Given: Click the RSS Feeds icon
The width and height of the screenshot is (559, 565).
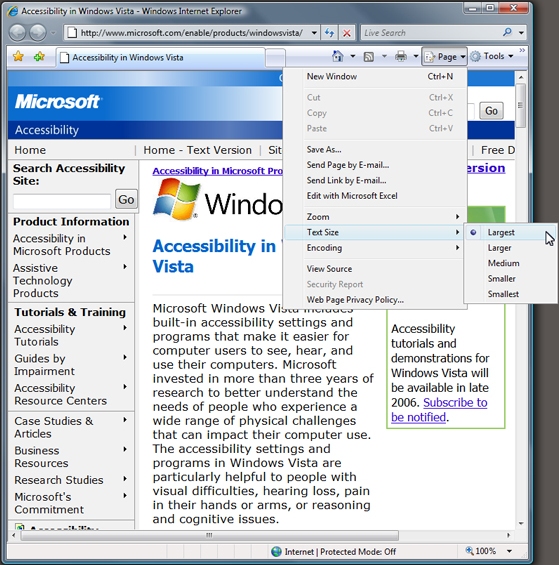Looking at the screenshot, I should click(369, 57).
